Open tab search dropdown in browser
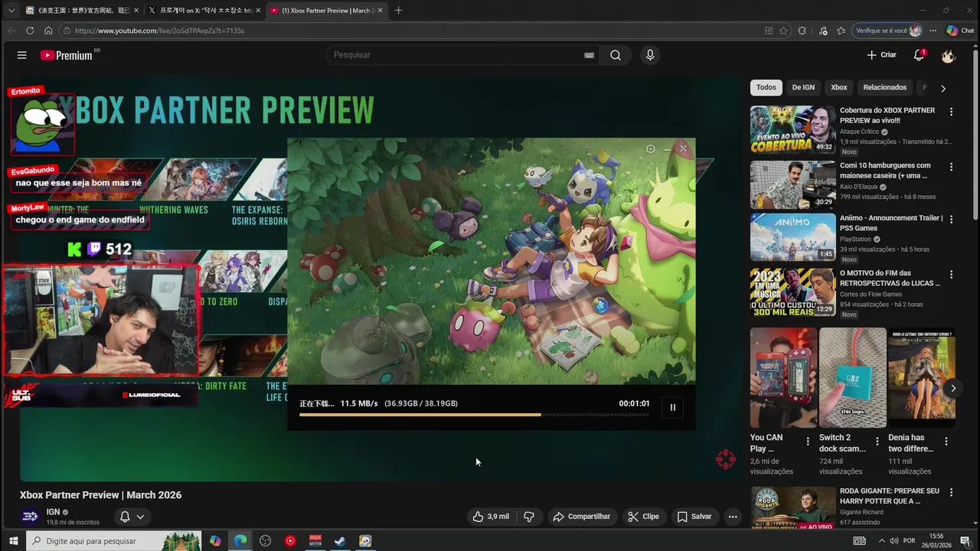This screenshot has height=551, width=980. pos(11,11)
